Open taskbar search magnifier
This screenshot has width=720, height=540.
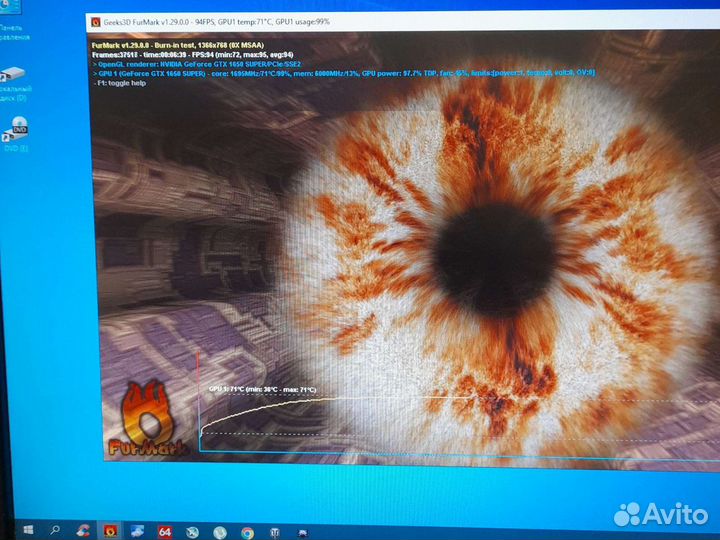(55, 530)
